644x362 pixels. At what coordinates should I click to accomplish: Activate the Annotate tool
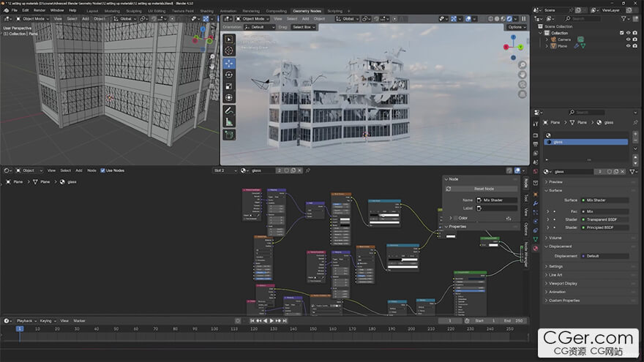pyautogui.click(x=229, y=110)
